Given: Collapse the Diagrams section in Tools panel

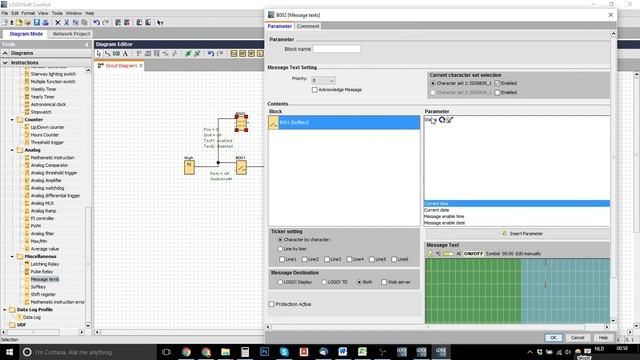Looking at the screenshot, I should [x=5, y=53].
